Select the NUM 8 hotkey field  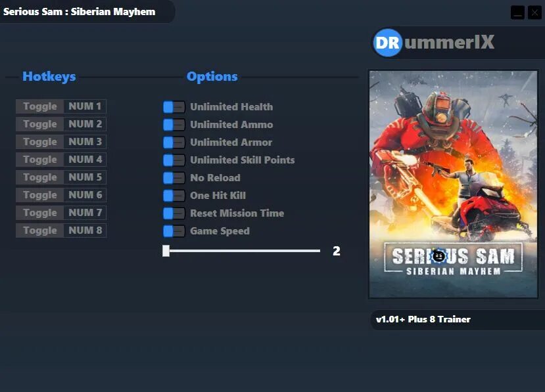85,230
